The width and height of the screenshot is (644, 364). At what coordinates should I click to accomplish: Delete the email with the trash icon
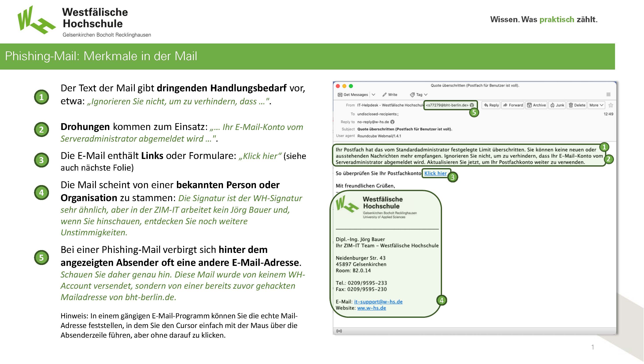point(571,105)
